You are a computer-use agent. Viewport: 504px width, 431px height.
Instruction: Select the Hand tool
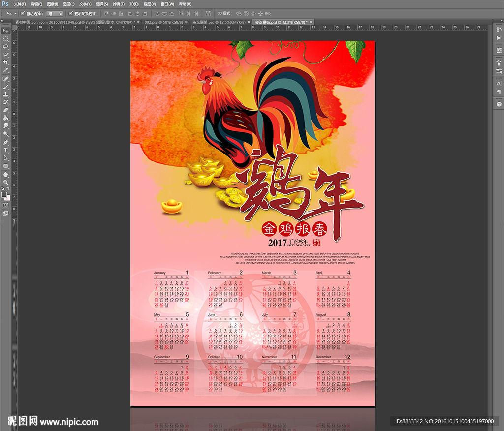pos(6,174)
